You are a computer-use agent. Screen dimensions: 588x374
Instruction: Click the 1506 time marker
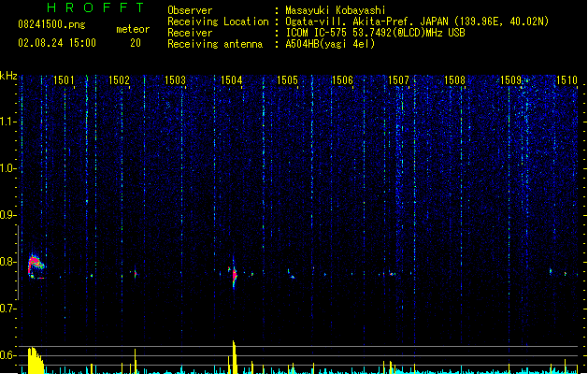(343, 80)
